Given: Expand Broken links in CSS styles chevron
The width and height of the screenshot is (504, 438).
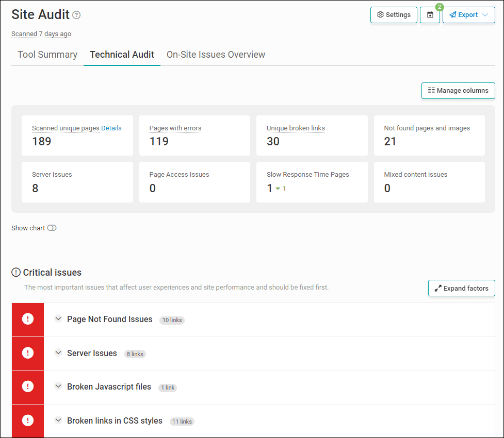Looking at the screenshot, I should 58,420.
